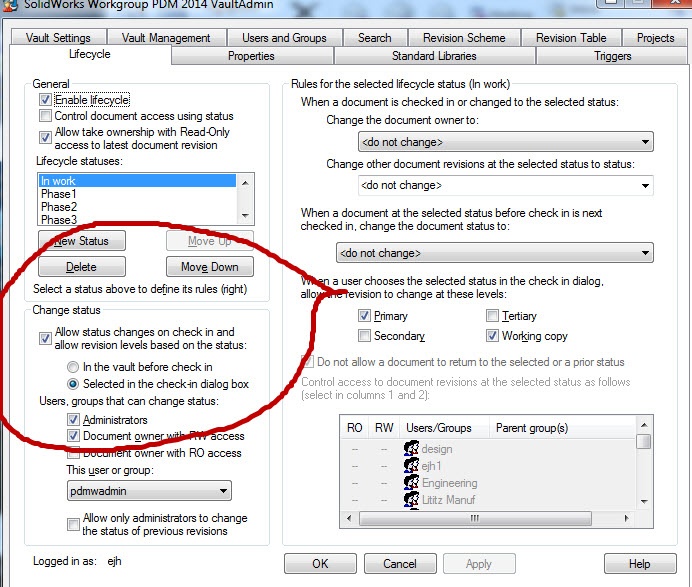This screenshot has height=587, width=692.
Task: Check the Tertiary revision level checkbox
Action: pos(492,316)
